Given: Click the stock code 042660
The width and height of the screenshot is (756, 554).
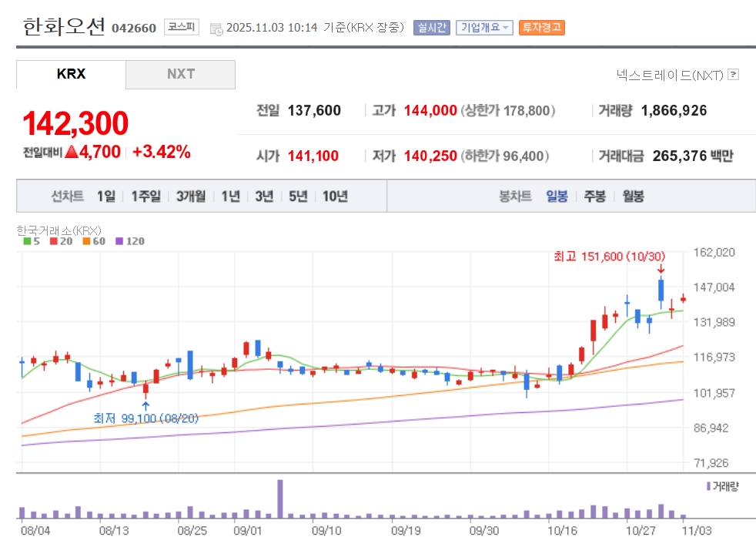Looking at the screenshot, I should click(x=134, y=29).
